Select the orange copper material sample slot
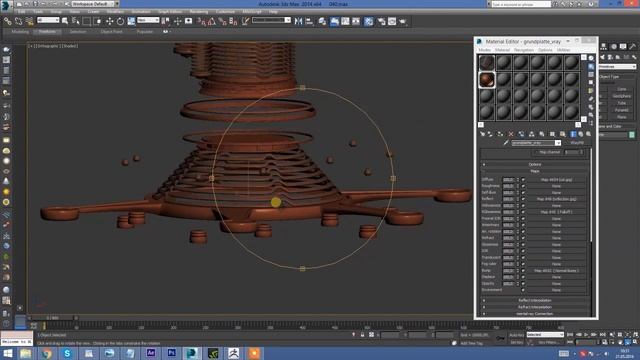The height and width of the screenshot is (360, 640). coord(487,80)
